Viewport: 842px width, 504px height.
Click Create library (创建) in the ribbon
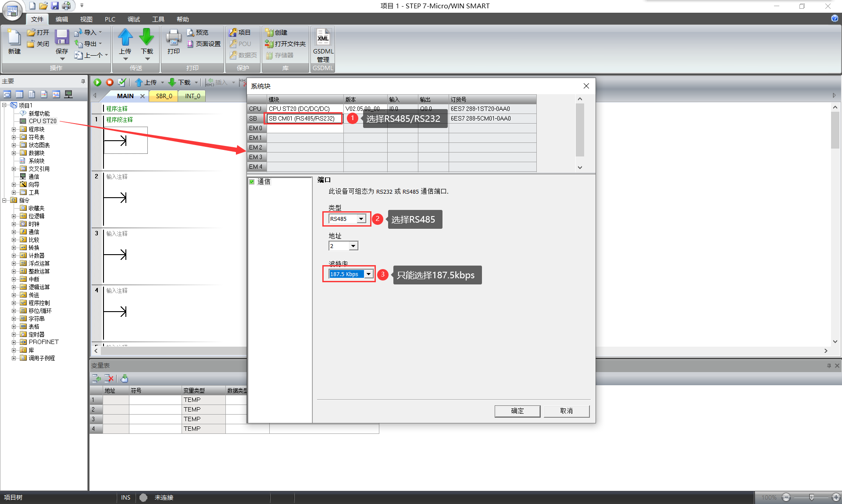click(x=276, y=32)
